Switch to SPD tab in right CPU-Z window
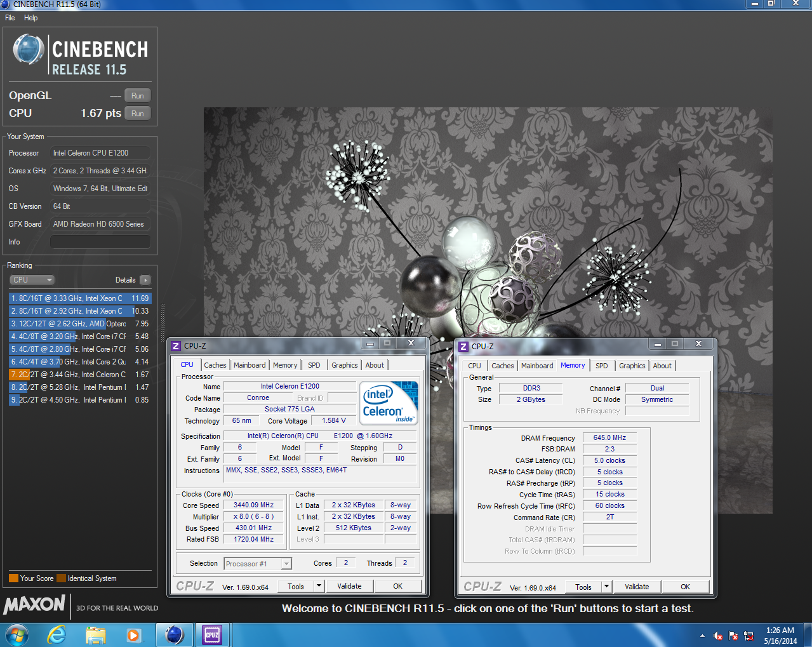 [x=602, y=366]
